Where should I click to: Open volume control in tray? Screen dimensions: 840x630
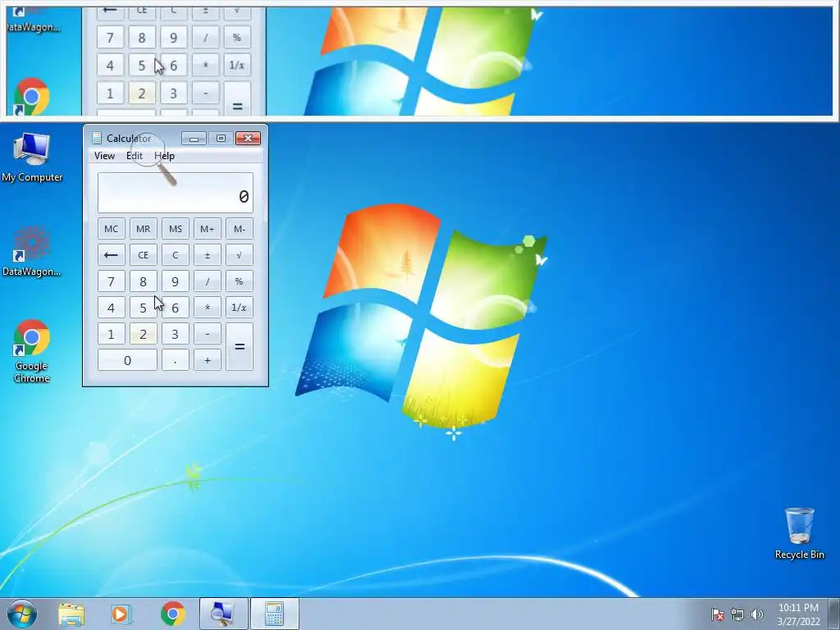pyautogui.click(x=756, y=614)
